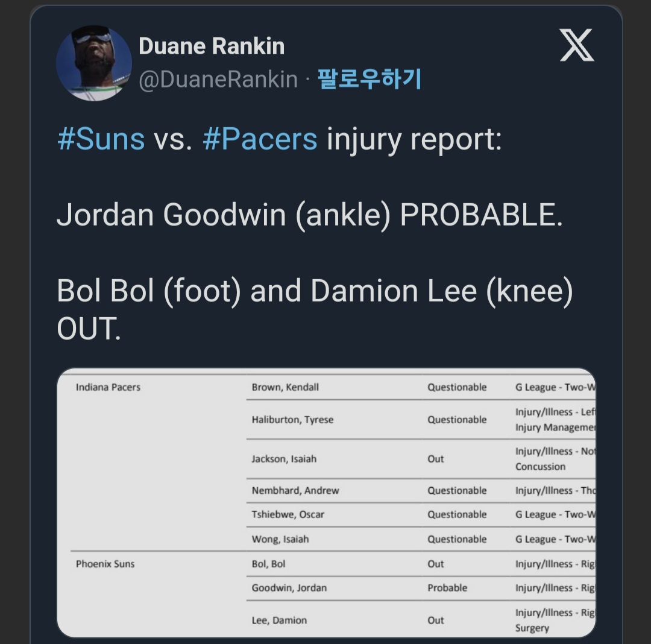Click the Haliburton, Tyrese row name
Image resolution: width=651 pixels, height=644 pixels.
coord(292,420)
